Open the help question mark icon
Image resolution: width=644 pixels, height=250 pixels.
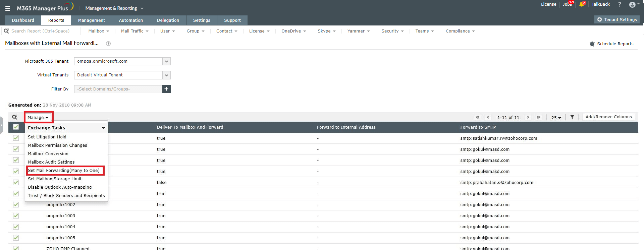(x=620, y=4)
